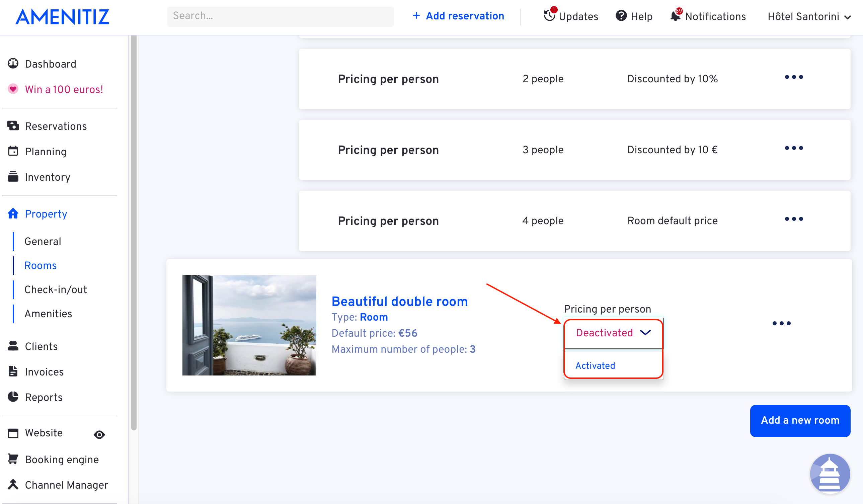This screenshot has width=863, height=504.
Task: Go to Reservations page
Action: click(56, 127)
